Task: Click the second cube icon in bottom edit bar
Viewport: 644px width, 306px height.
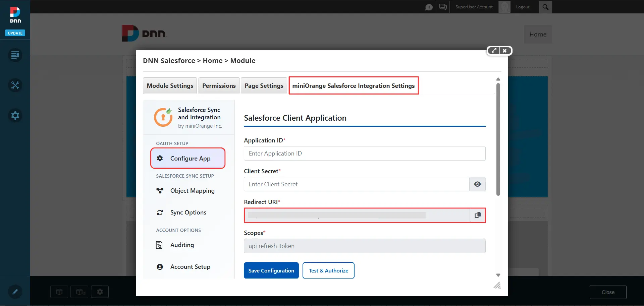Action: (79, 292)
